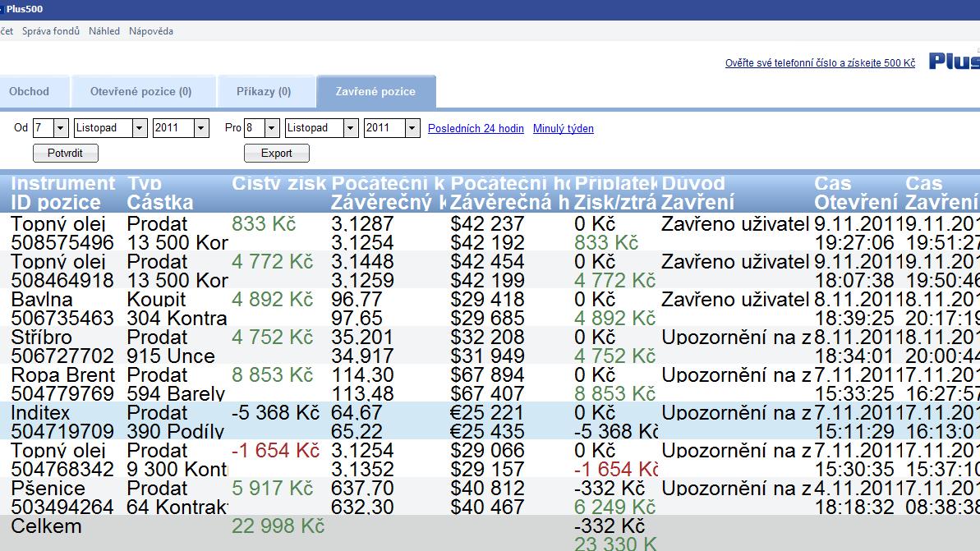980x551 pixels.
Task: Click the 594 Barely amount cell
Action: (176, 393)
